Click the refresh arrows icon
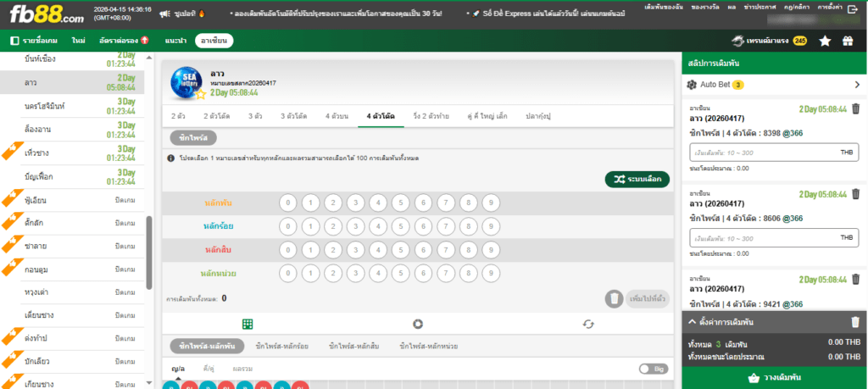 pyautogui.click(x=588, y=325)
